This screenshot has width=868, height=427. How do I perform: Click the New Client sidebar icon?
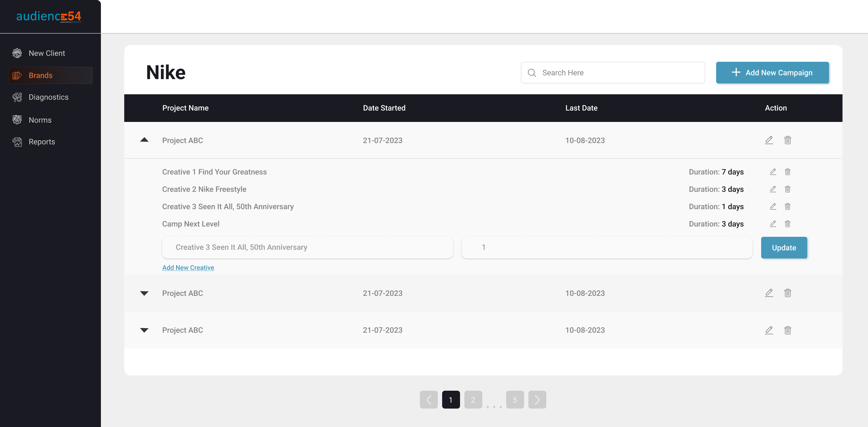(x=17, y=53)
